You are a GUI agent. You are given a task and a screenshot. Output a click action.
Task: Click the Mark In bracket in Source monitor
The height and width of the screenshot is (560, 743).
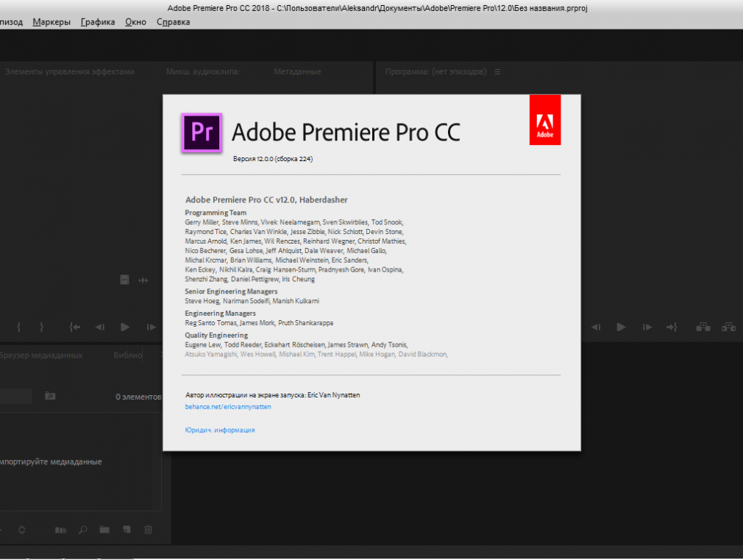click(x=18, y=327)
